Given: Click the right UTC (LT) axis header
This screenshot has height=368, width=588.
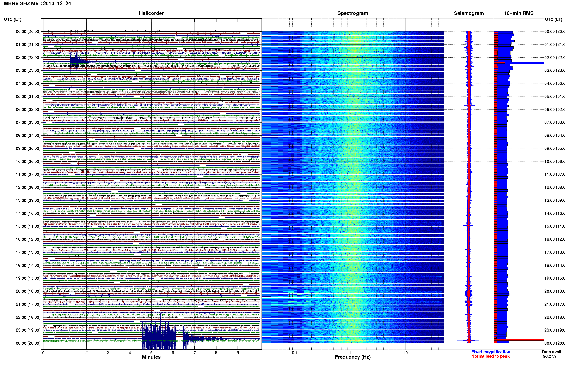Looking at the screenshot, I should click(x=553, y=19).
